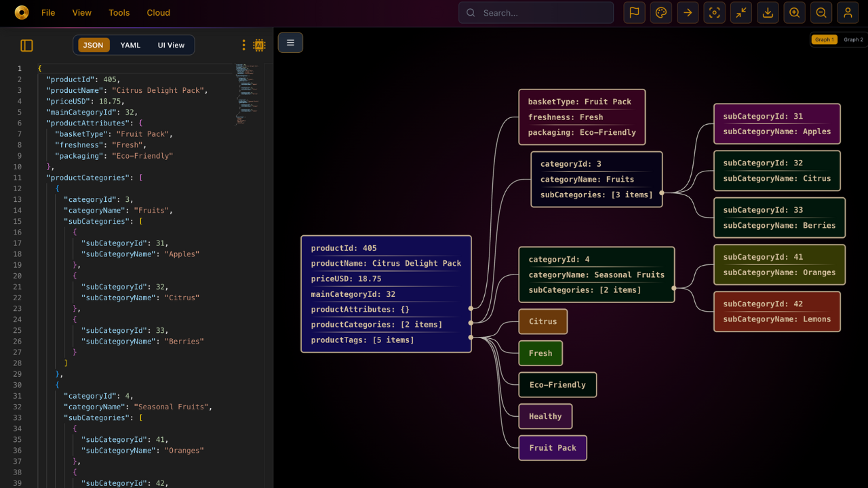Open the user account icon
868x488 pixels.
click(x=848, y=12)
